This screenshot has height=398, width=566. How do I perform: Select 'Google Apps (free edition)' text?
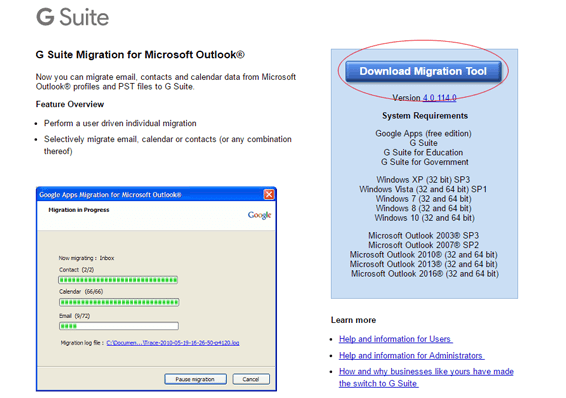[x=423, y=134]
